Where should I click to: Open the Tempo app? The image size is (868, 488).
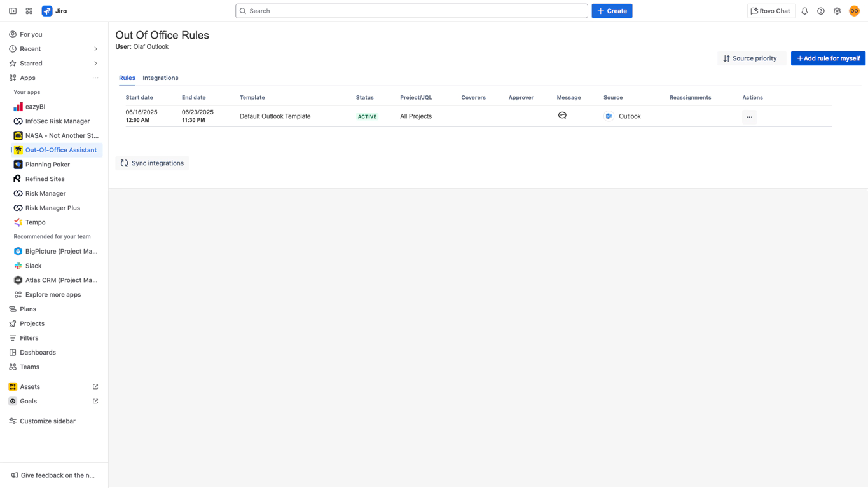35,222
